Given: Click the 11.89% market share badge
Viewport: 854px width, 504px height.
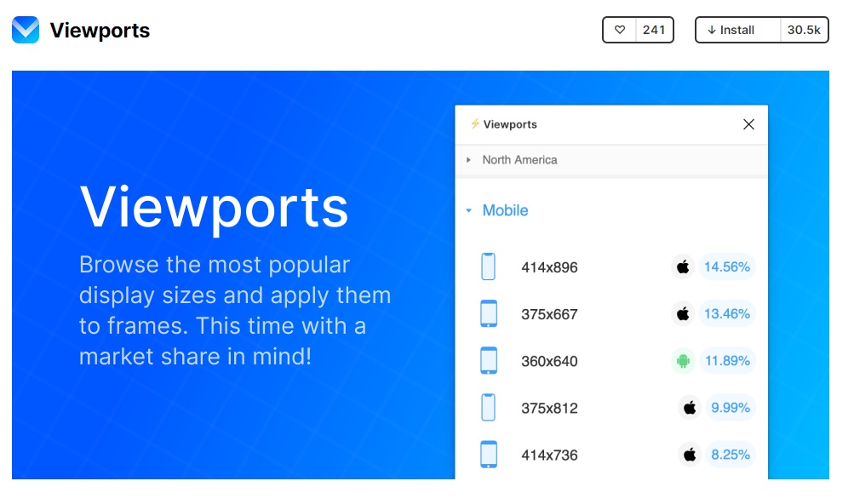Looking at the screenshot, I should 728,360.
